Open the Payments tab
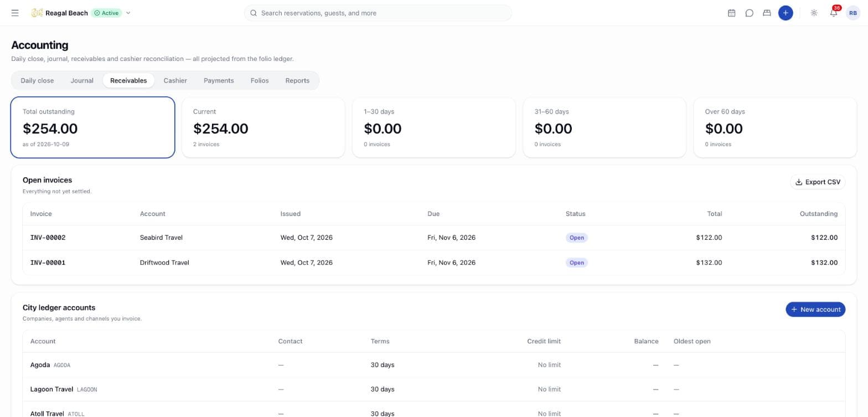The height and width of the screenshot is (417, 868). click(219, 80)
